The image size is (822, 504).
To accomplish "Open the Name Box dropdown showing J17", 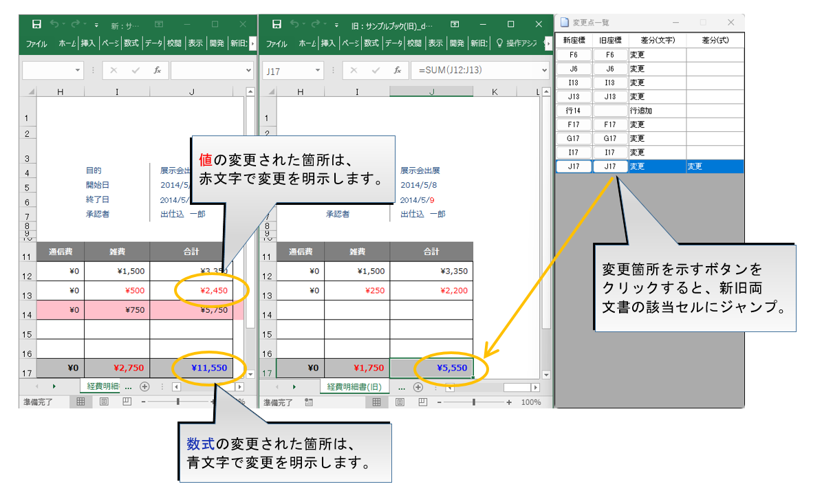I will [318, 70].
